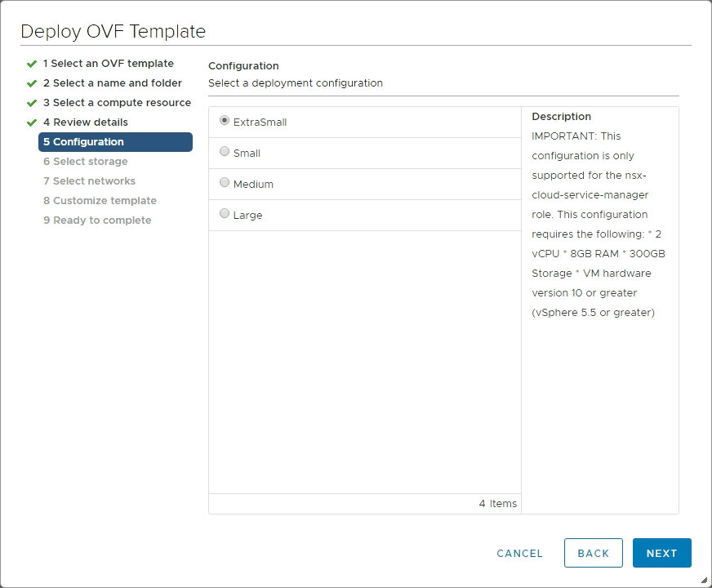Screen dimensions: 712x588
Task: Return to the "Review details" step
Action: pos(87,122)
